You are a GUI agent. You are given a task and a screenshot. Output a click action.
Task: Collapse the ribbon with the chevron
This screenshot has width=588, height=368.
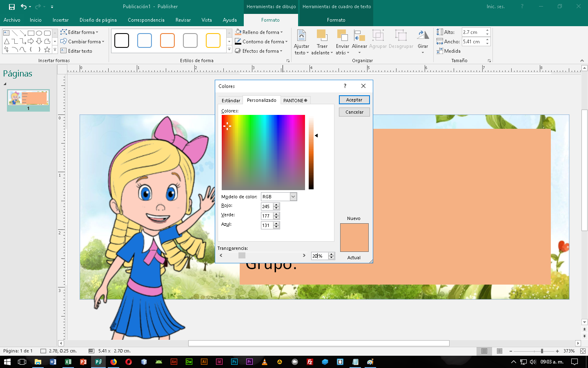click(x=582, y=61)
